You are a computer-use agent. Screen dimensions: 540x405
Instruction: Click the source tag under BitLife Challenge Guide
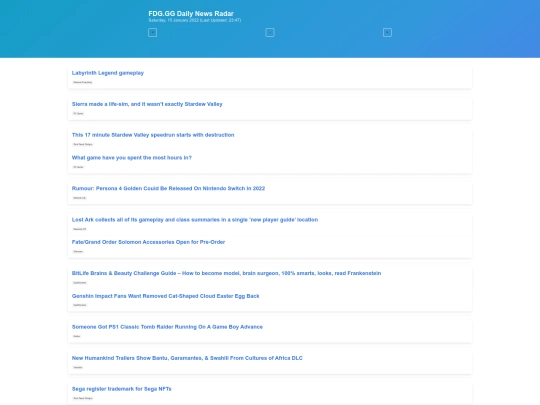coord(80,283)
